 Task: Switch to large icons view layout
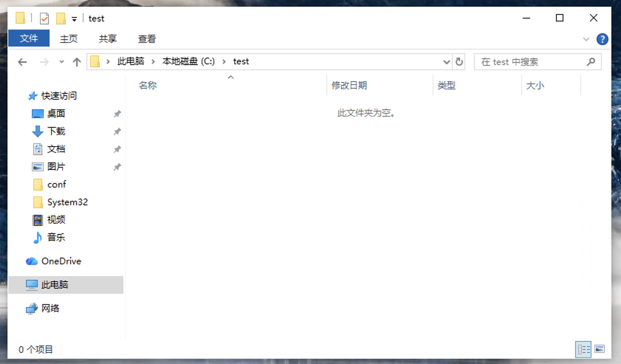click(600, 349)
